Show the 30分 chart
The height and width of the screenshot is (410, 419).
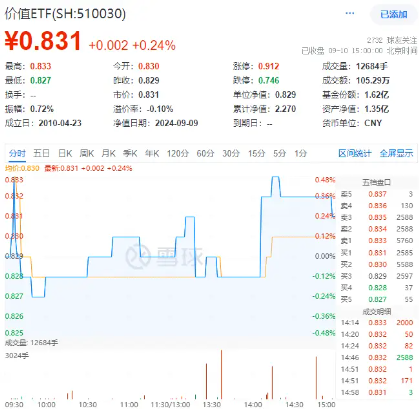[231, 153]
